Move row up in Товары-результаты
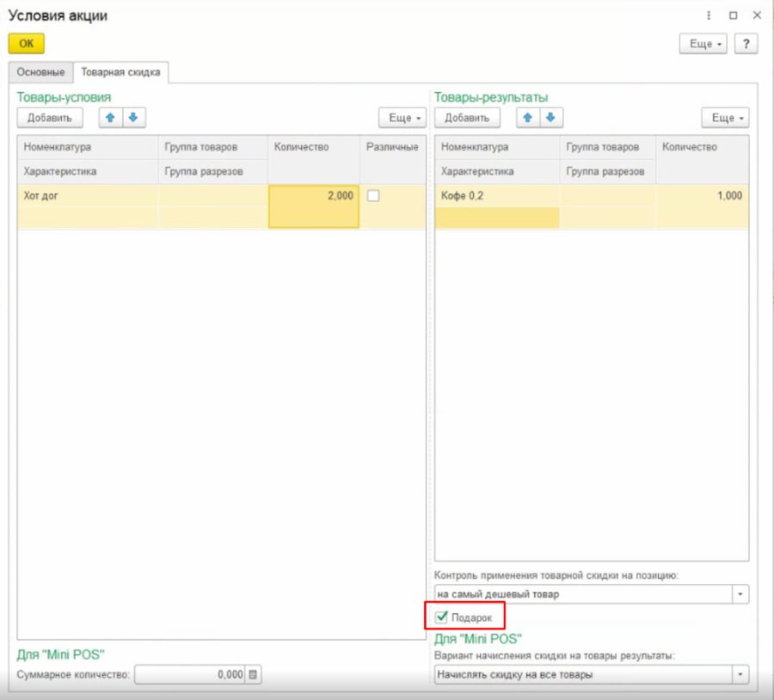This screenshot has width=774, height=700. (x=528, y=118)
